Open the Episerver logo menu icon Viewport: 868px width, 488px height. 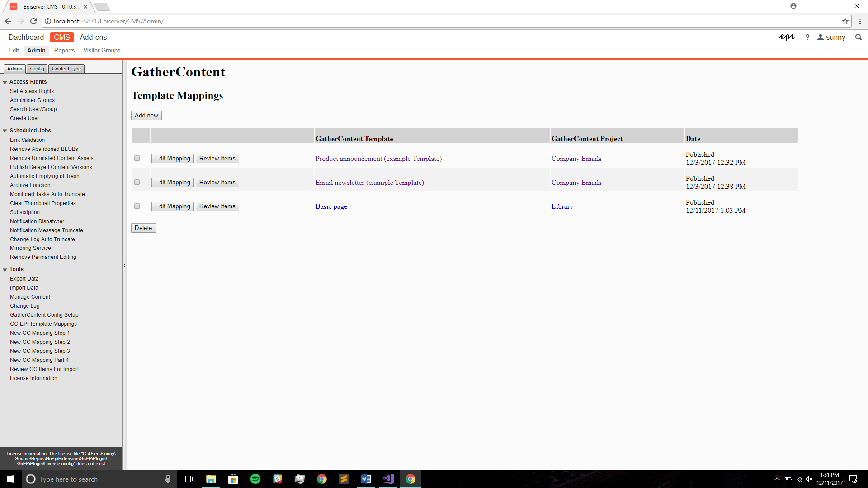(x=787, y=37)
